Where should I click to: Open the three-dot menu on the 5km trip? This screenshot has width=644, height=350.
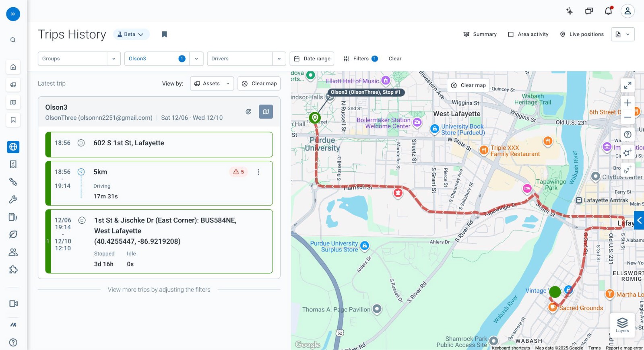(258, 172)
